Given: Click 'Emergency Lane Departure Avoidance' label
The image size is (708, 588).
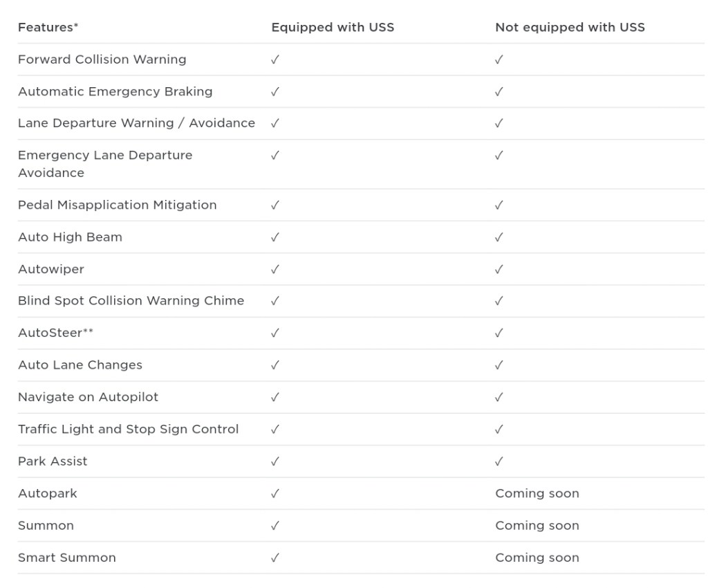Looking at the screenshot, I should tap(105, 164).
